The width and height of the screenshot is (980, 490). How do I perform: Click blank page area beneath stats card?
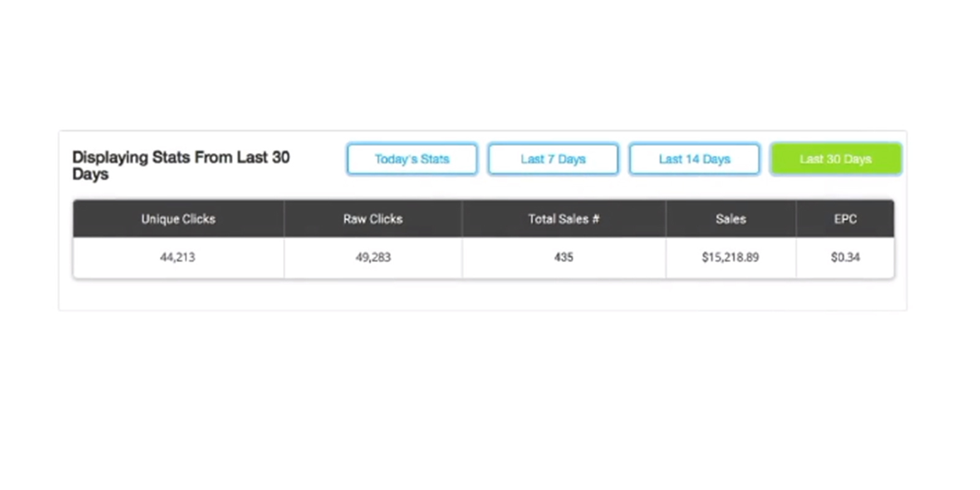click(x=483, y=398)
